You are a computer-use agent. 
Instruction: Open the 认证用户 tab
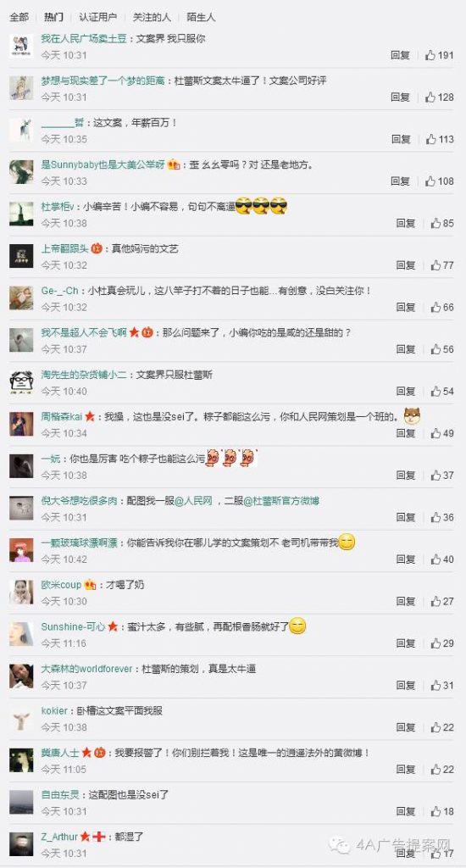pos(97,17)
